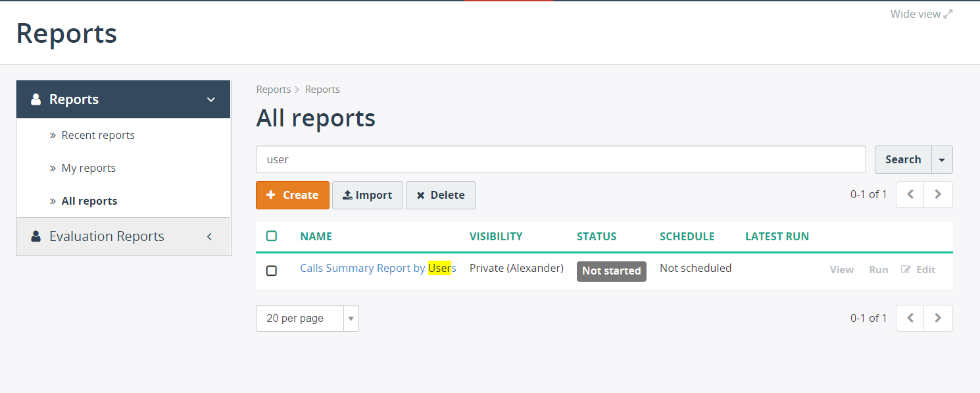Click the search input containing user

[x=561, y=159]
